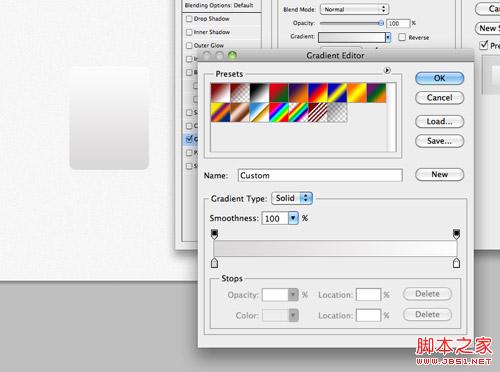Click the green zoom button of Gradient Editor
Image resolution: width=500 pixels, height=372 pixels.
[232, 55]
